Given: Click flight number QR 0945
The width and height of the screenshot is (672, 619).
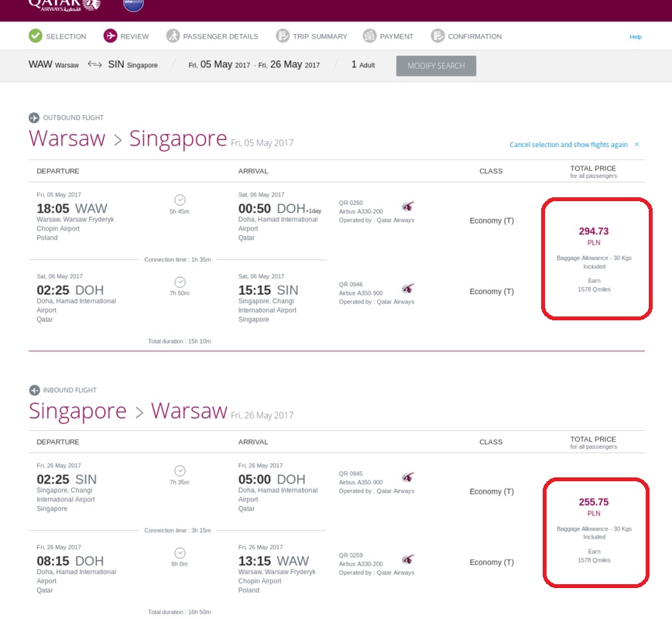Looking at the screenshot, I should (x=351, y=474).
